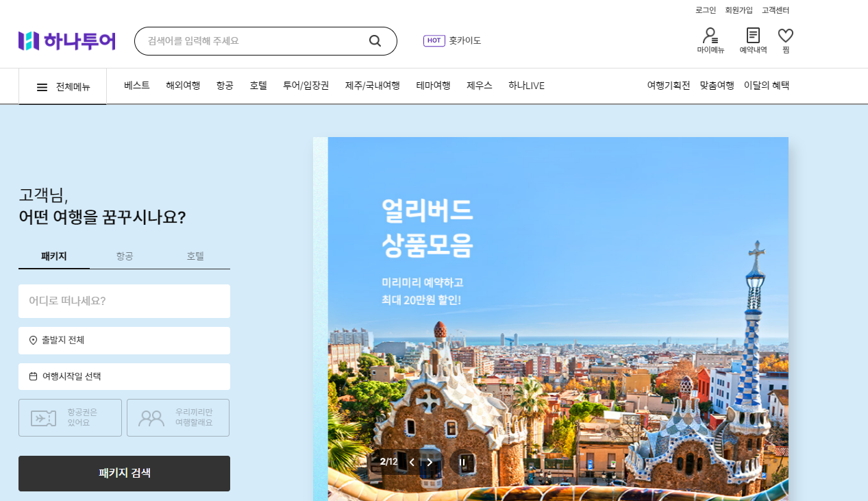The width and height of the screenshot is (868, 501).
Task: Click the next-banner arrow icon
Action: pos(429,462)
